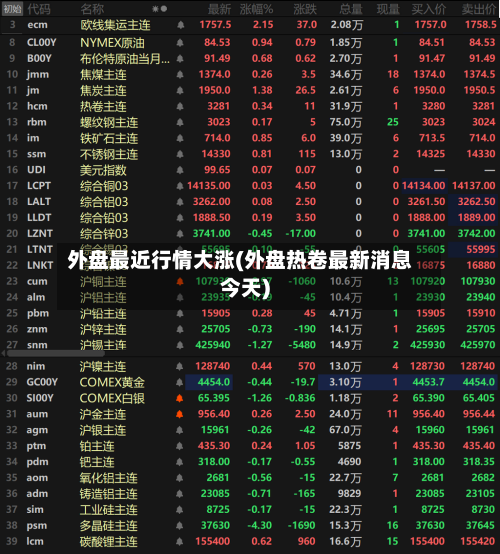Click the scrollbar left arrow

[4, 353]
